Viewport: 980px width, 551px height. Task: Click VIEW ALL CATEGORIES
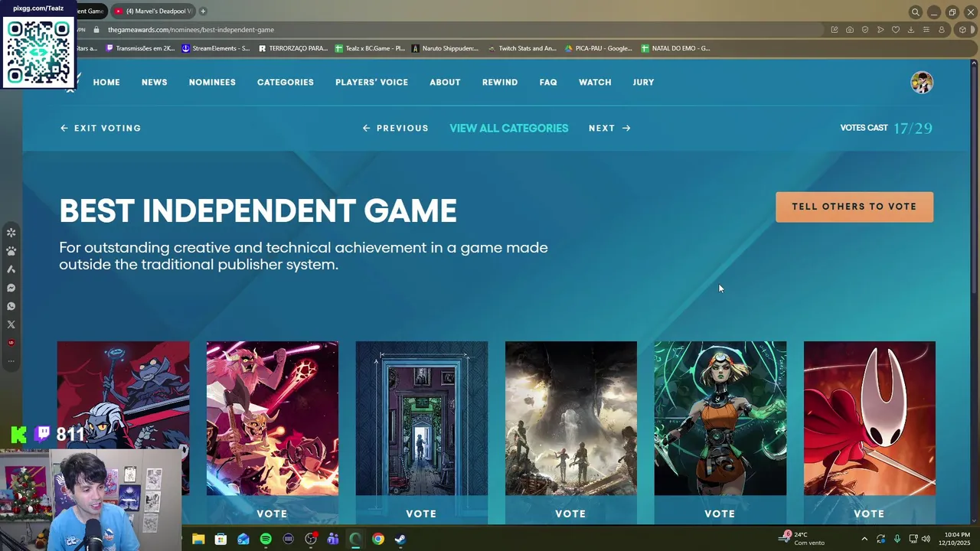click(x=509, y=128)
